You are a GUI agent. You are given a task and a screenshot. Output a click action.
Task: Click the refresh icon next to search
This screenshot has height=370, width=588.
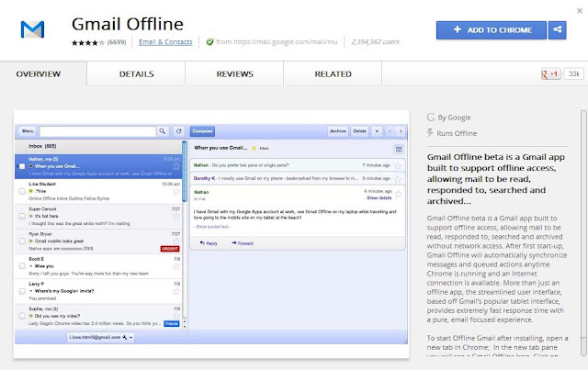(x=179, y=131)
